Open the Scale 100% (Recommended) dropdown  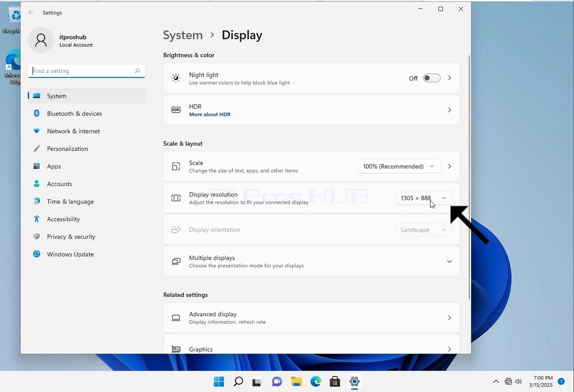399,167
